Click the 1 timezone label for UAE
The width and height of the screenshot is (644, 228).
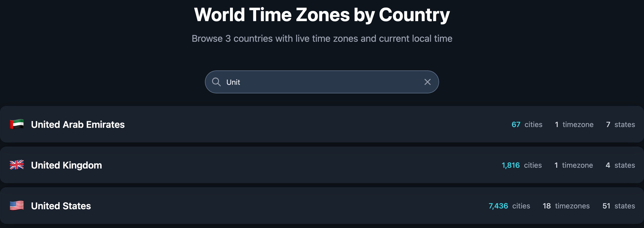574,124
